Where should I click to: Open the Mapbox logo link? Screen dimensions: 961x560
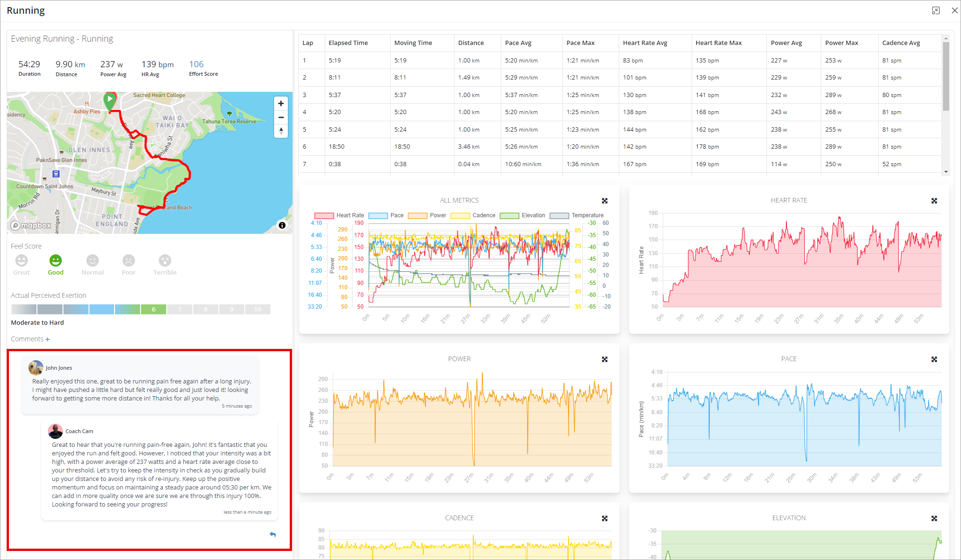tap(31, 225)
